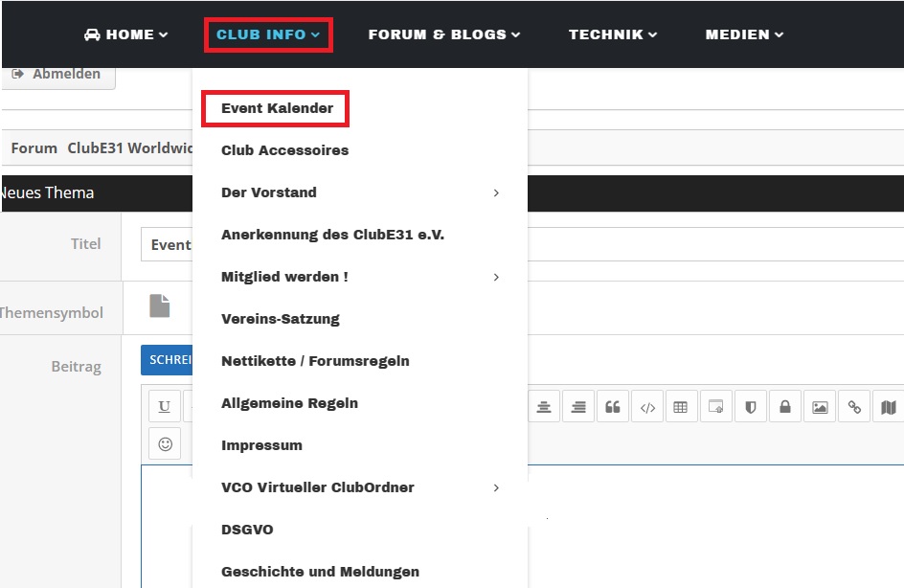The height and width of the screenshot is (588, 904).
Task: Select Event Kalender menu entry
Action: (277, 108)
